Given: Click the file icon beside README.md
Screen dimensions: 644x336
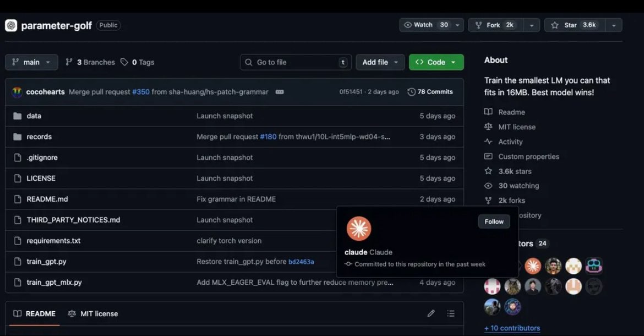Looking at the screenshot, I should coord(17,199).
